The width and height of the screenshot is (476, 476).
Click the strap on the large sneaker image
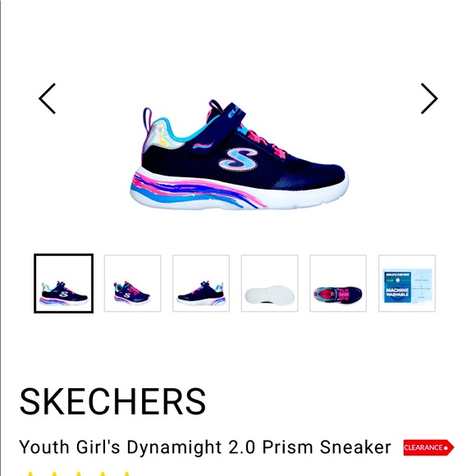click(216, 130)
